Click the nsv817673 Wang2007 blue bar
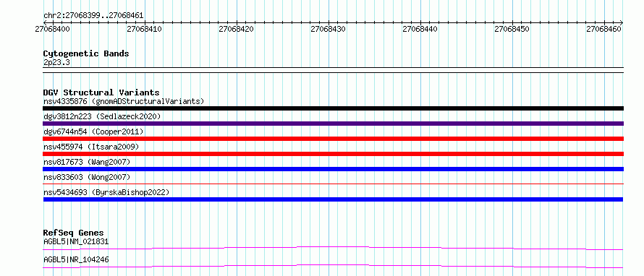The width and height of the screenshot is (644, 276). click(333, 169)
